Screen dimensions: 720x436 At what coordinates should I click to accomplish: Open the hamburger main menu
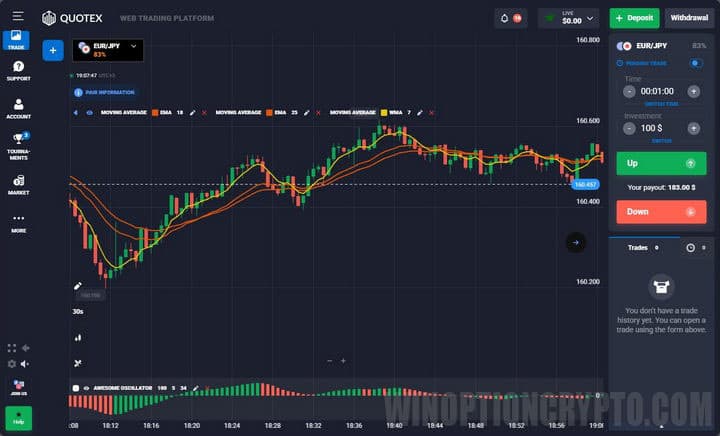(x=18, y=16)
